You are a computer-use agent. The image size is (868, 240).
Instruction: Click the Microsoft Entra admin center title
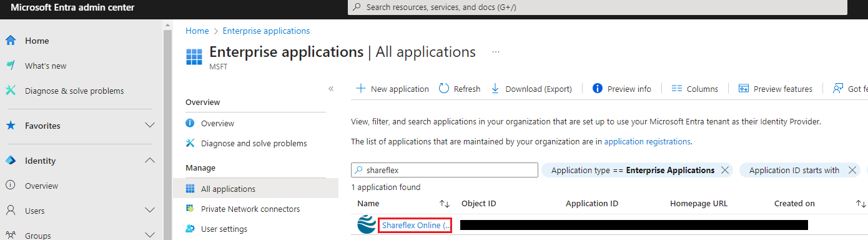(72, 7)
